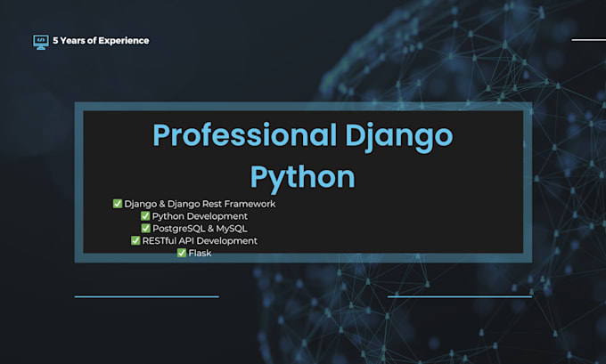
Task: Click the green checkmark beside RESTful API Development
Action: (135, 240)
